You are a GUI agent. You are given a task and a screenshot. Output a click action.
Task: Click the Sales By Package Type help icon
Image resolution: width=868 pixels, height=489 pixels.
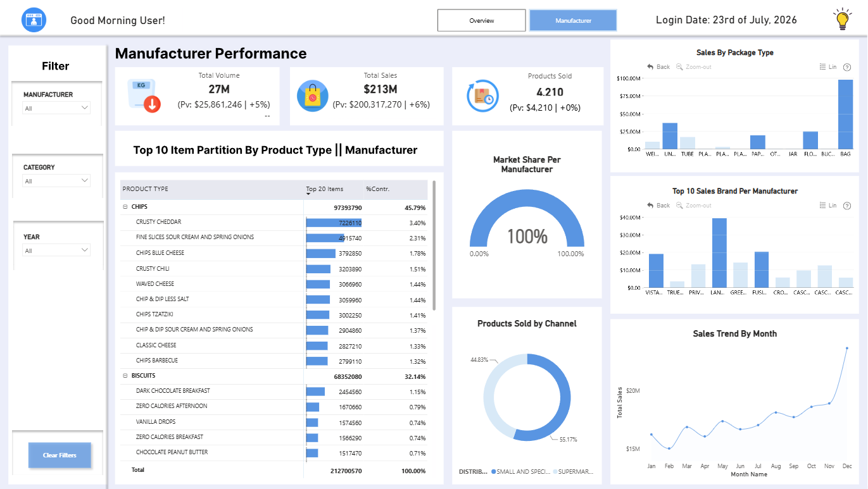coord(847,67)
